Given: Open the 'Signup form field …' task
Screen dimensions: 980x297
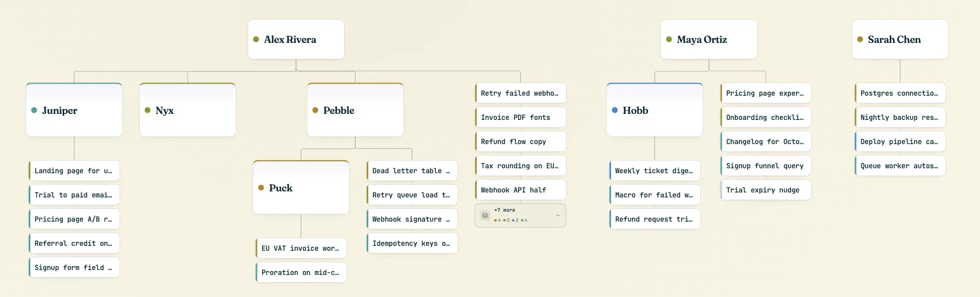Looking at the screenshot, I should click(x=74, y=267).
